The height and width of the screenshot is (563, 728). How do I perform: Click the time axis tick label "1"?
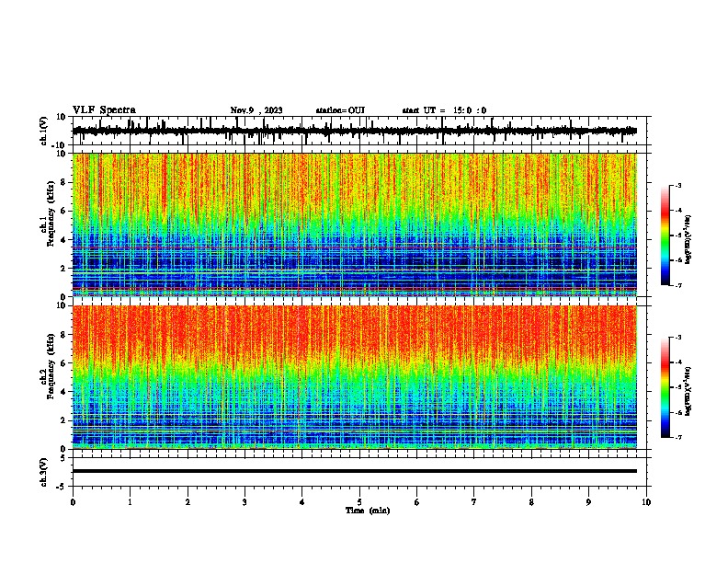(x=130, y=502)
